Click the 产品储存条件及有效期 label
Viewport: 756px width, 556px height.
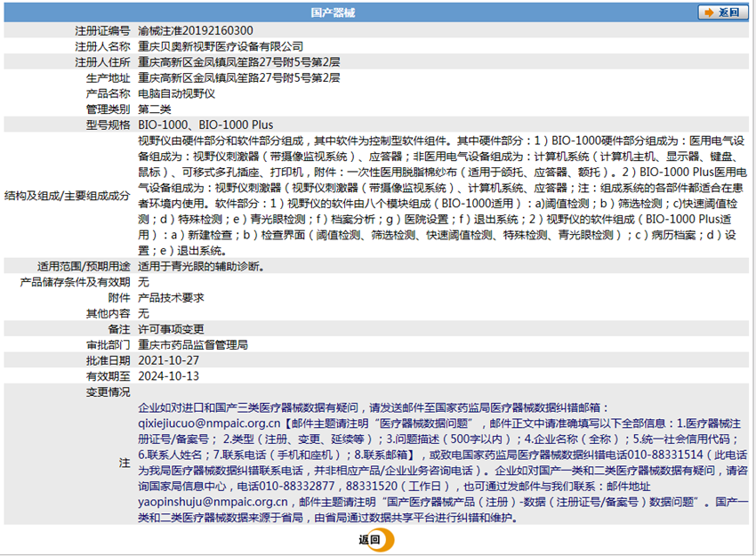[x=76, y=282]
